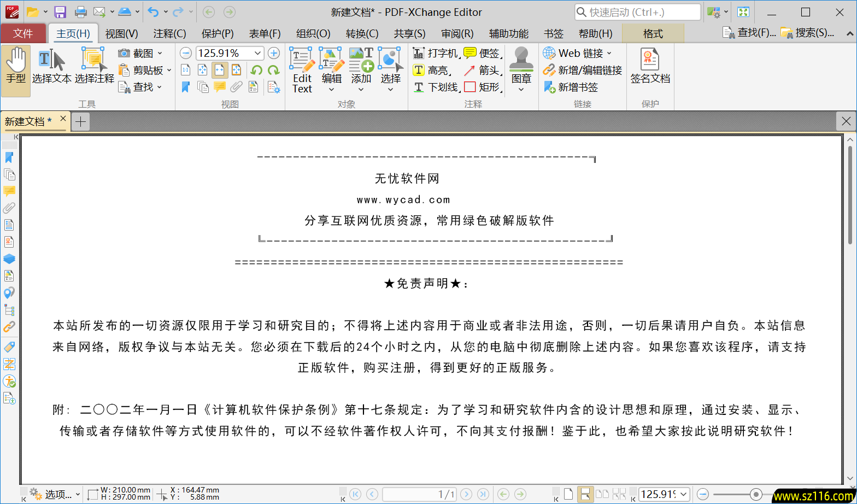Open the ribbon zoom level 125.91% dropdown
The height and width of the screenshot is (504, 857).
click(x=258, y=53)
